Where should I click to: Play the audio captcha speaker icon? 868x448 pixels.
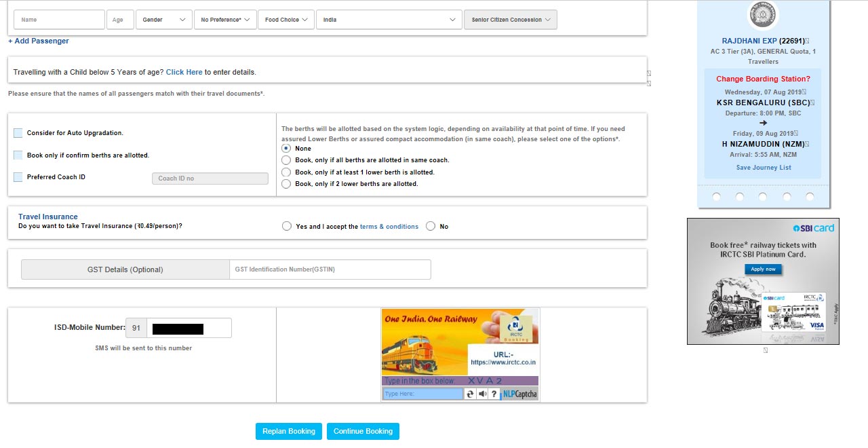(482, 394)
